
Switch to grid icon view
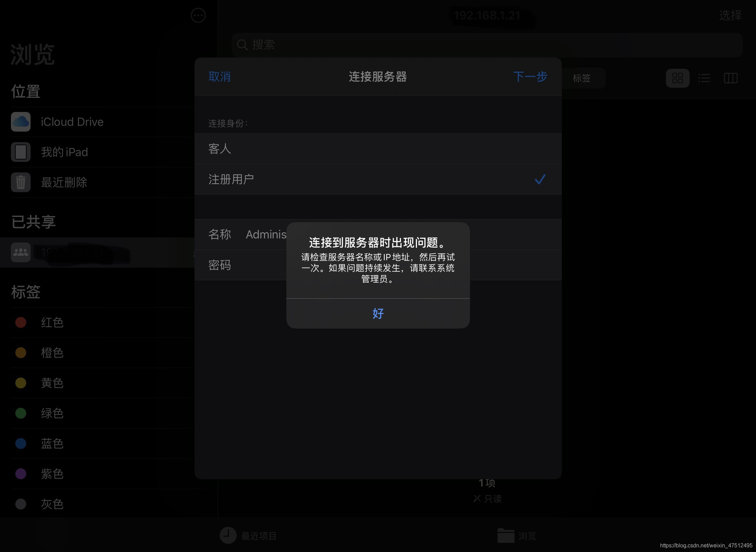point(677,78)
